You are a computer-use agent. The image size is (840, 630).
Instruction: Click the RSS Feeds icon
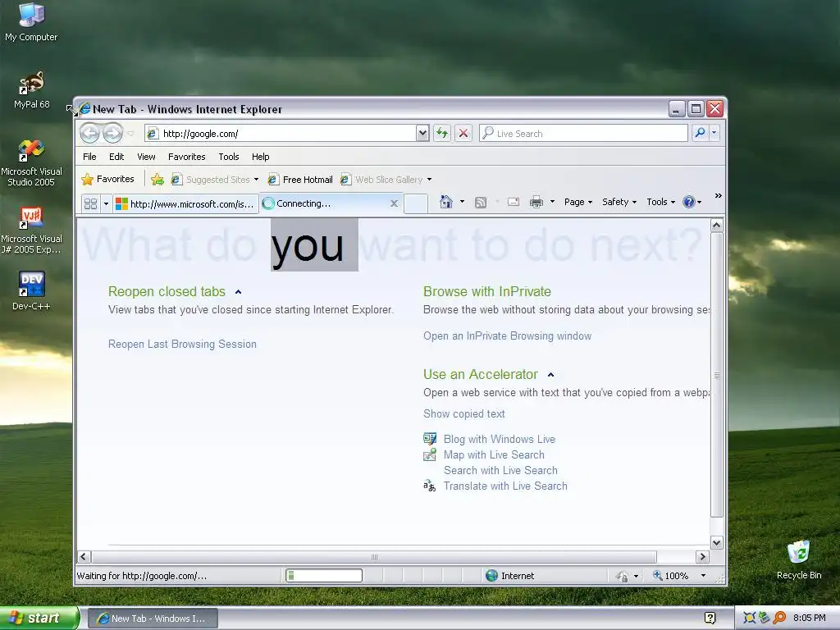(x=481, y=202)
